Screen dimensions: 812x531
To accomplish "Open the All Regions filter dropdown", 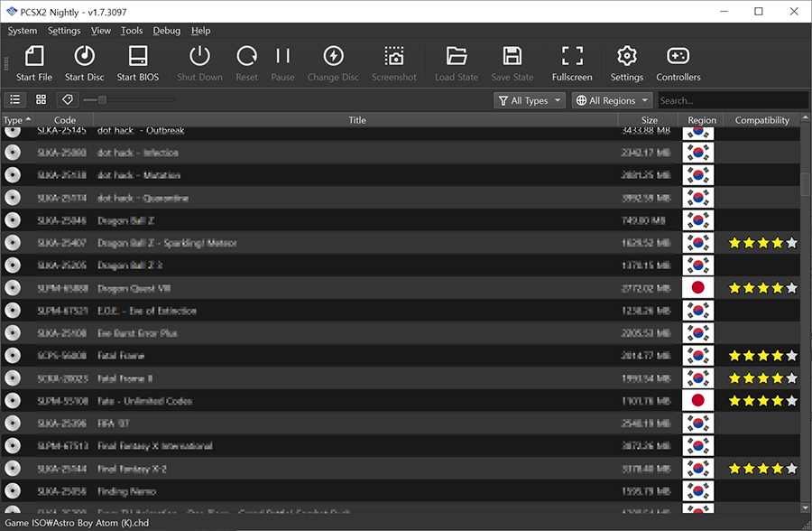I will [x=612, y=100].
